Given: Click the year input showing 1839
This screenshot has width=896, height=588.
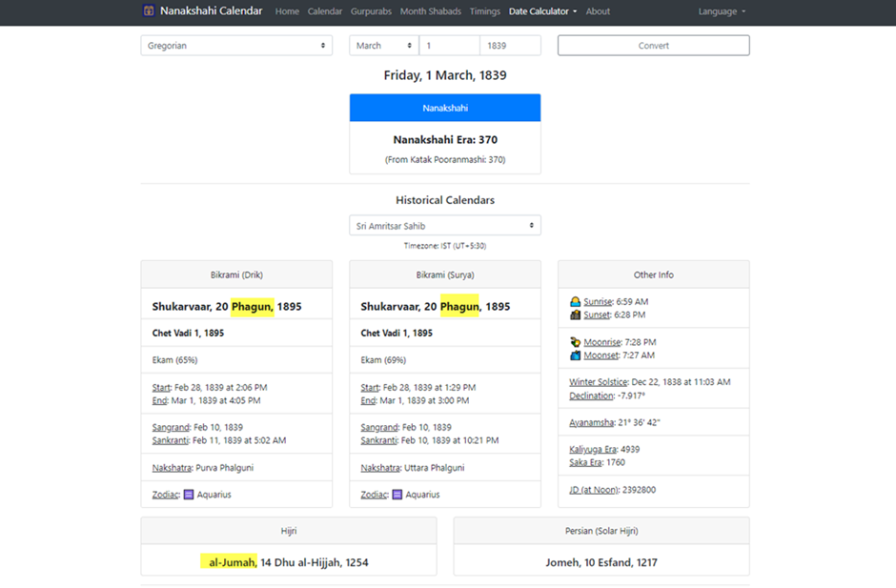Looking at the screenshot, I should (510, 46).
